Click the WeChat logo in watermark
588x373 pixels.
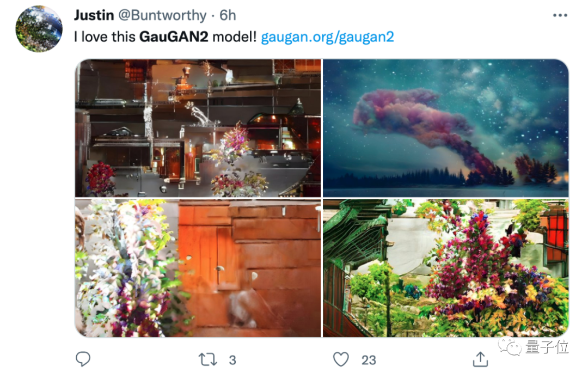pos(510,346)
